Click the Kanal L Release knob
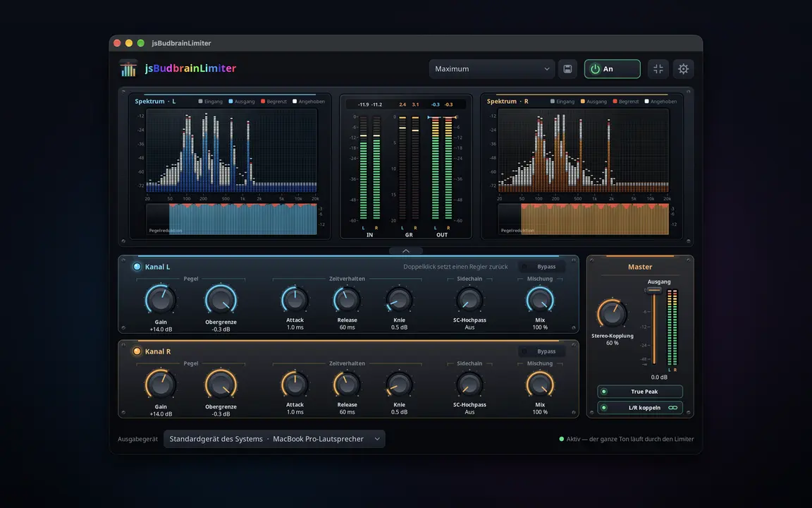812x508 pixels. pos(347,300)
